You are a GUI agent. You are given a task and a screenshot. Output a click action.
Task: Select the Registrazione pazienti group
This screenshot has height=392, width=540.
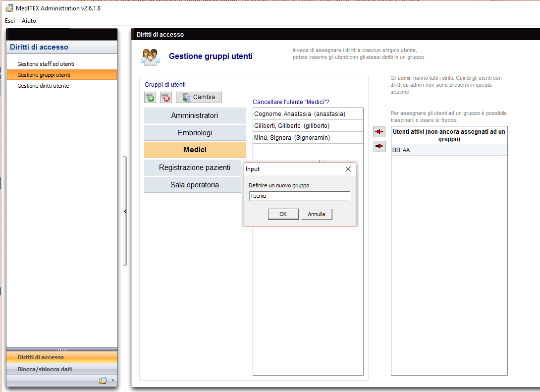point(193,168)
